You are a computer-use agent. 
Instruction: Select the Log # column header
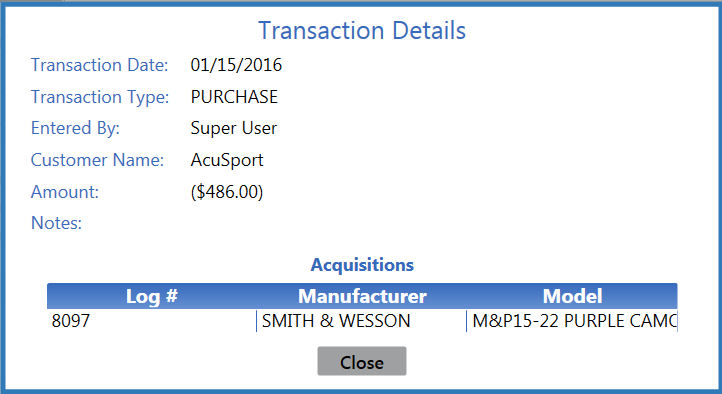[151, 296]
